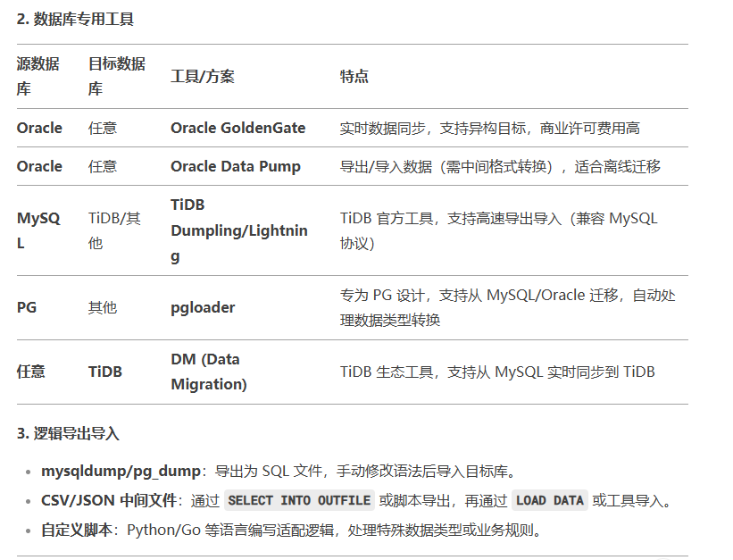
Task: Click the "TiDB/其他" target database cell
Action: (x=114, y=230)
